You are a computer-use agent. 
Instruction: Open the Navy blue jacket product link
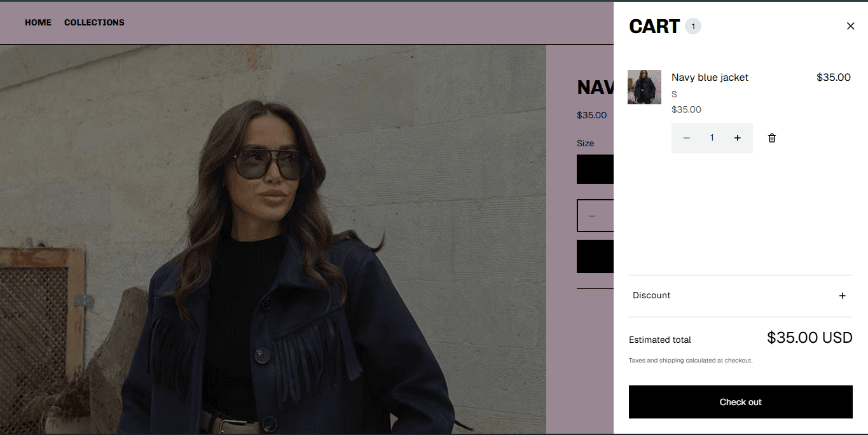point(710,78)
